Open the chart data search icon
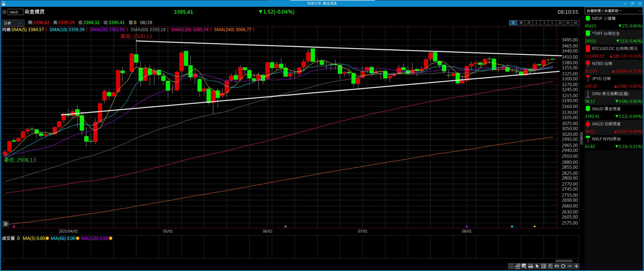 pyautogui.click(x=524, y=266)
